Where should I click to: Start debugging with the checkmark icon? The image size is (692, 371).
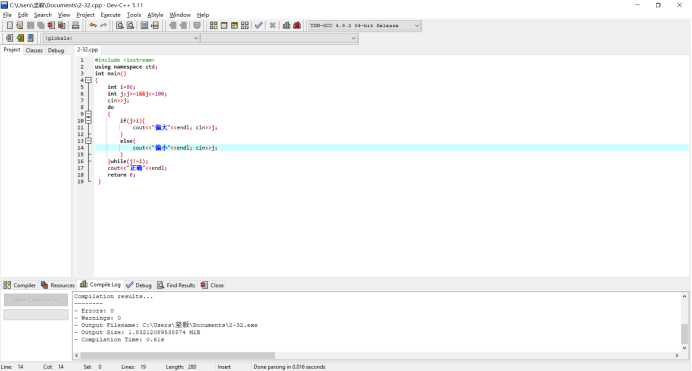pos(259,26)
